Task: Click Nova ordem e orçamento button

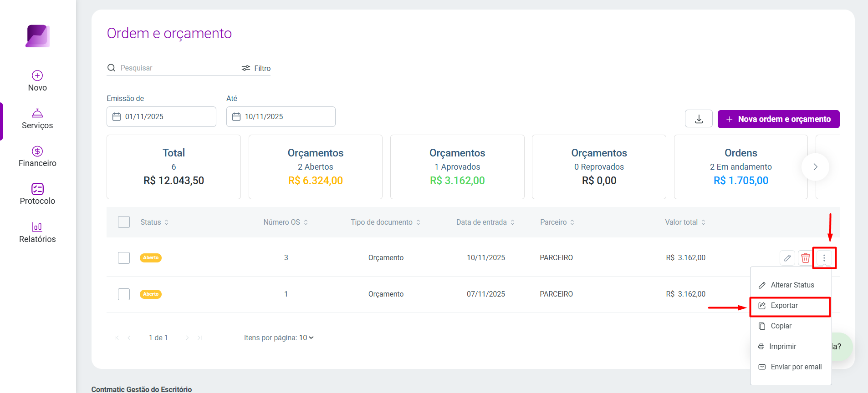Action: [778, 119]
